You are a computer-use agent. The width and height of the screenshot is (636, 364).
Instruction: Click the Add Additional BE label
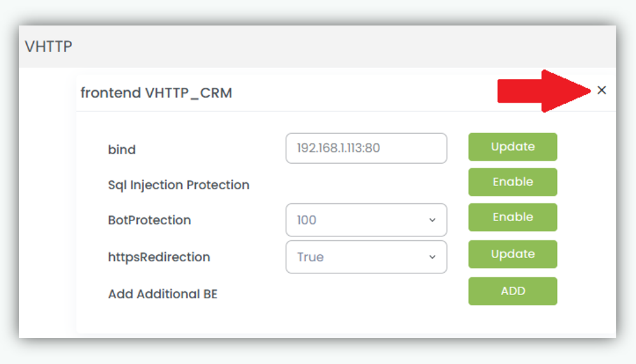pyautogui.click(x=163, y=294)
